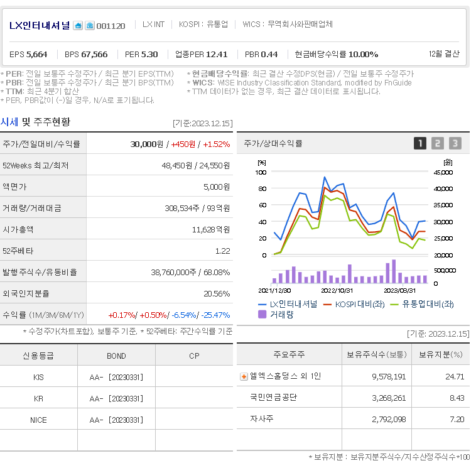Click the KOSPI : 유통업 classification text
This screenshot has width=476, height=468.
coord(203,24)
